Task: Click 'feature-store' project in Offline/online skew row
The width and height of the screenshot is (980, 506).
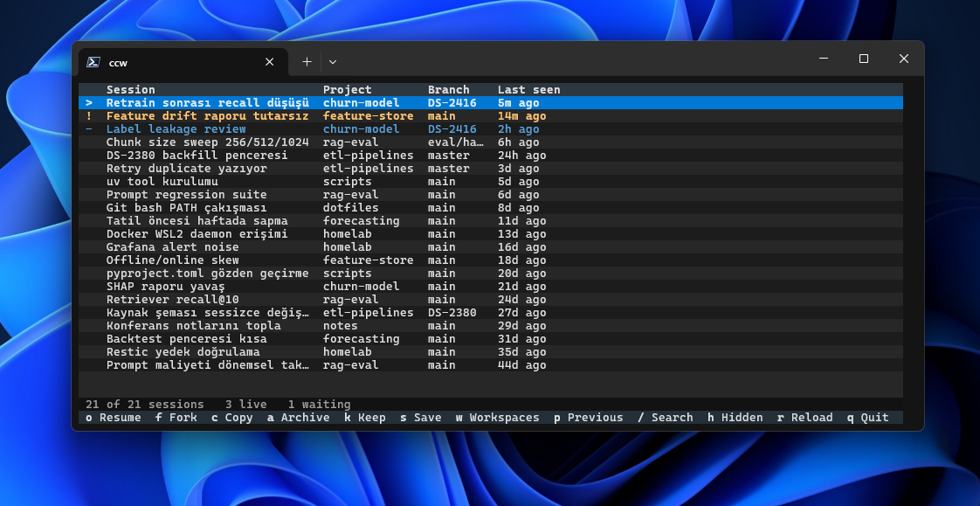Action: coord(368,260)
